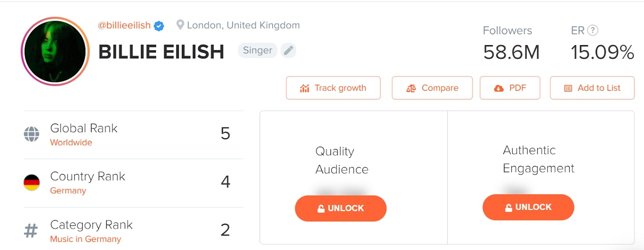The width and height of the screenshot is (644, 250).
Task: Click the globe icon beside Global Rank
Action: point(31,134)
